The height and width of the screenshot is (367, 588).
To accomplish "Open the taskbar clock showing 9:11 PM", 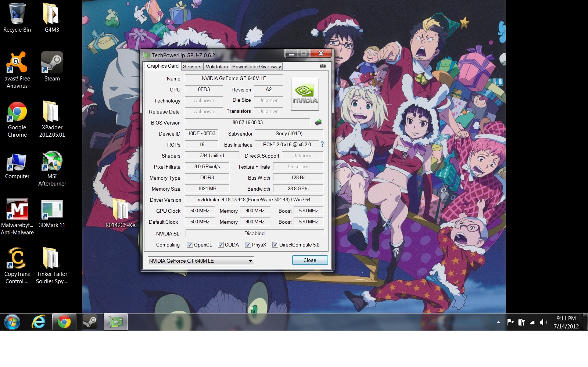I will 566,322.
